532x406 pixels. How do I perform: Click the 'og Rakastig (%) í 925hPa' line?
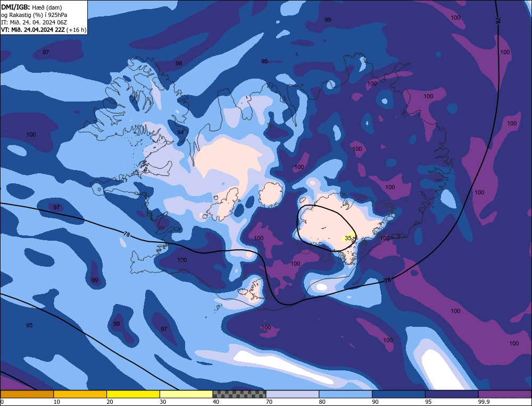(x=34, y=15)
